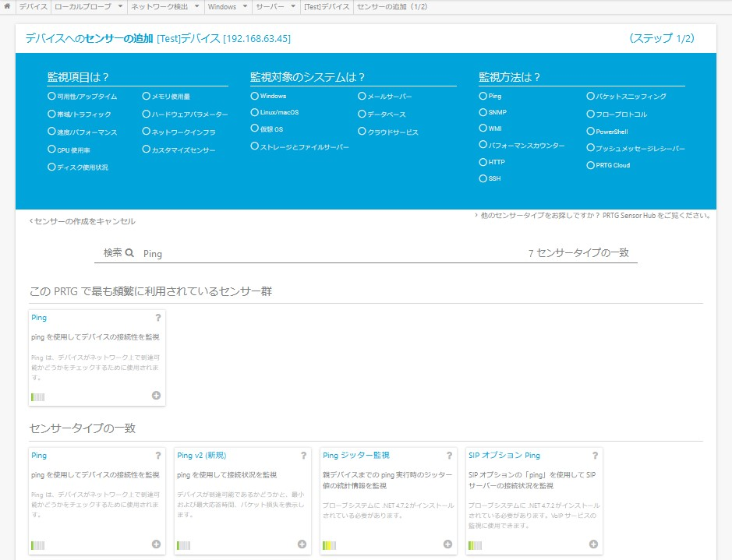
Task: Open the Ping v2 (新規) title link
Action: coord(202,456)
